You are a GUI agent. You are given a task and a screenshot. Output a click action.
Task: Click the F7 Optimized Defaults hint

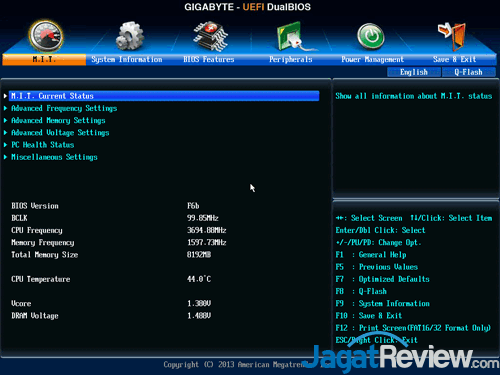tap(382, 279)
